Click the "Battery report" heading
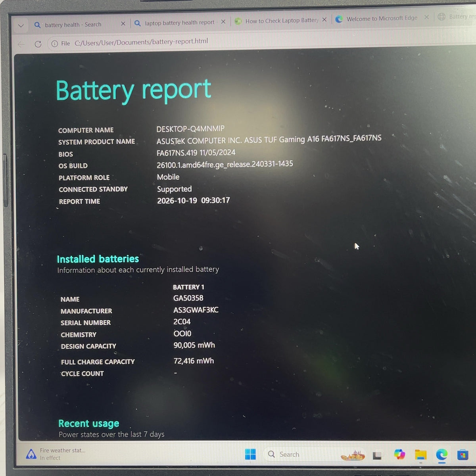Image resolution: width=476 pixels, height=476 pixels. (x=133, y=90)
